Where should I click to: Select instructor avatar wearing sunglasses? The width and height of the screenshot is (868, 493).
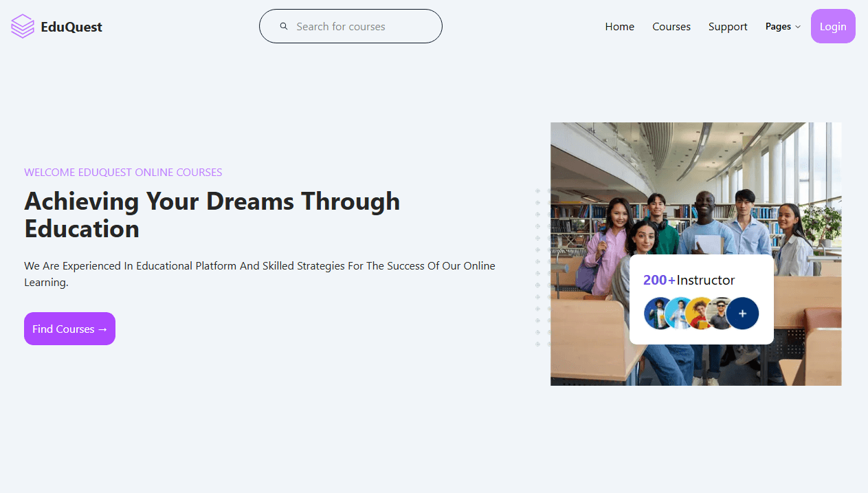[720, 314]
